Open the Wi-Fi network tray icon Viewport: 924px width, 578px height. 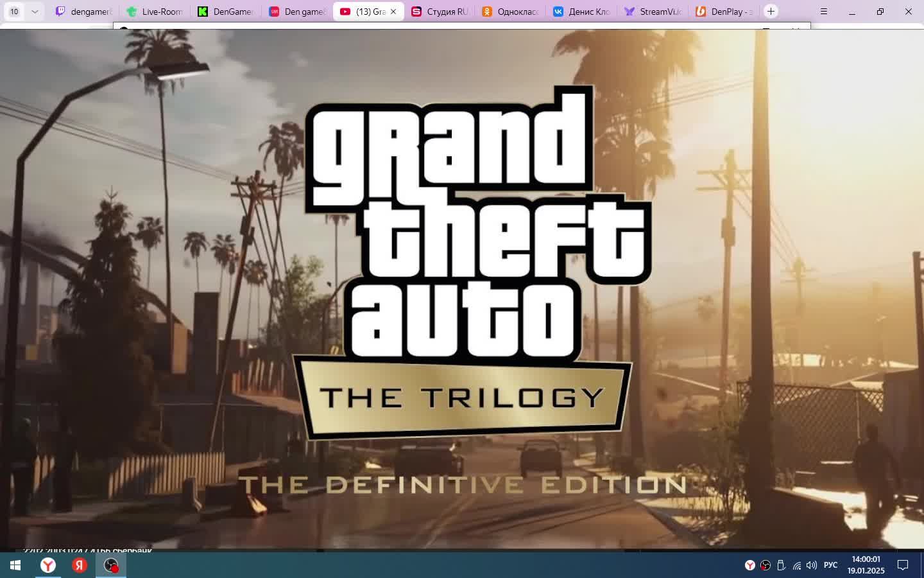796,565
